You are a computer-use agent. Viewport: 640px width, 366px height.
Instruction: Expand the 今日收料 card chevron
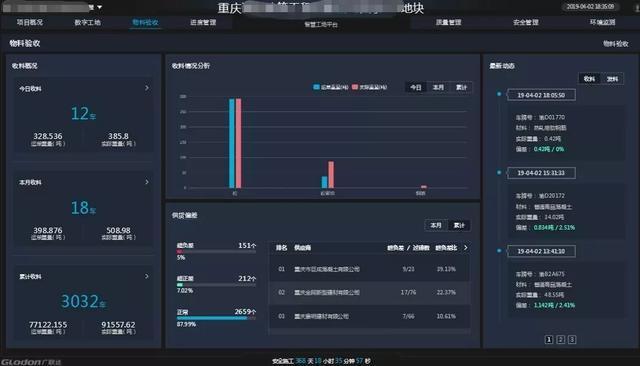click(147, 88)
